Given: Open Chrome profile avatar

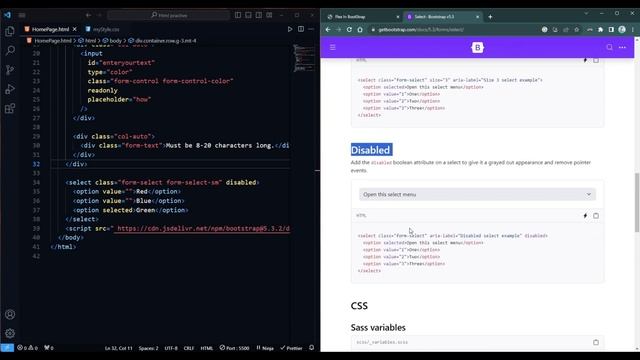Looking at the screenshot, I should click(x=622, y=29).
